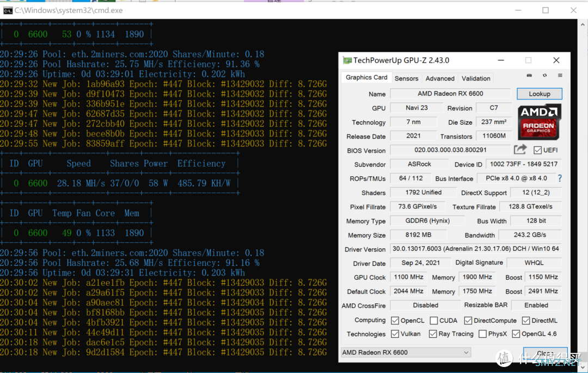Click the AMD Radeon Graphics logo

(539, 122)
